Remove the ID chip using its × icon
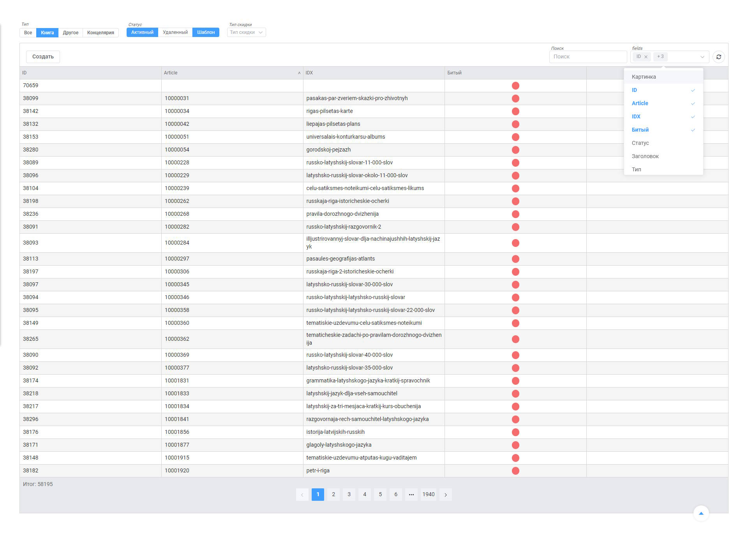Screen dimensions: 748x560 pyautogui.click(x=646, y=57)
